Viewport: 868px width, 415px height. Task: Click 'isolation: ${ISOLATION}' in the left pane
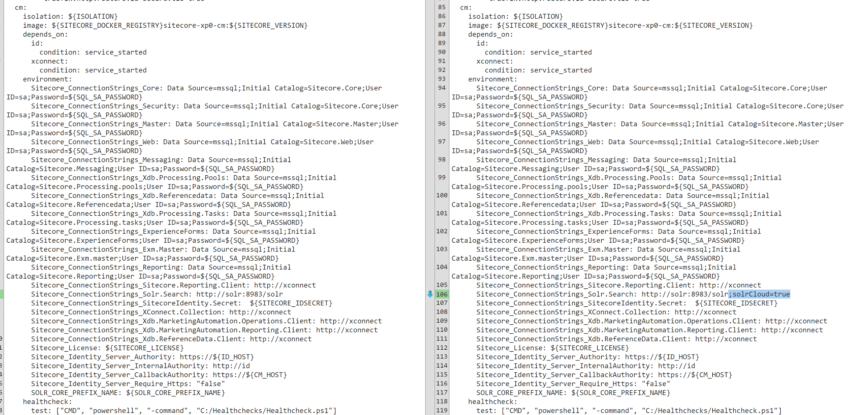[70, 16]
